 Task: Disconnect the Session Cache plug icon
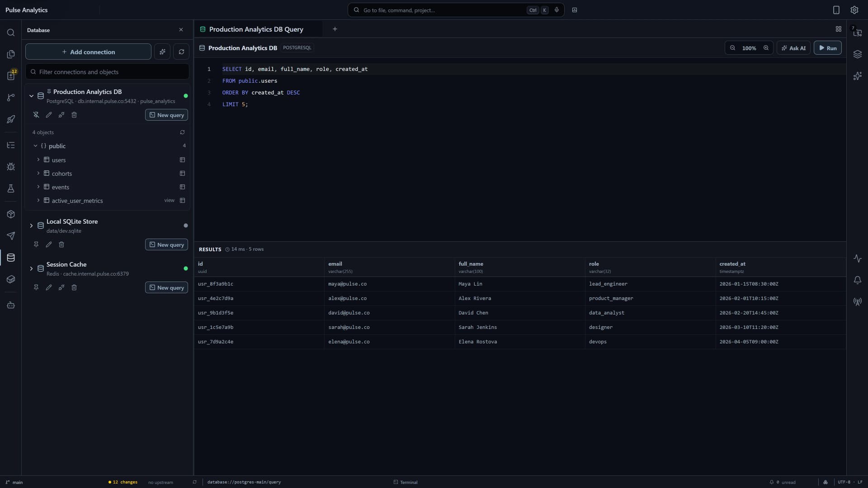61,287
